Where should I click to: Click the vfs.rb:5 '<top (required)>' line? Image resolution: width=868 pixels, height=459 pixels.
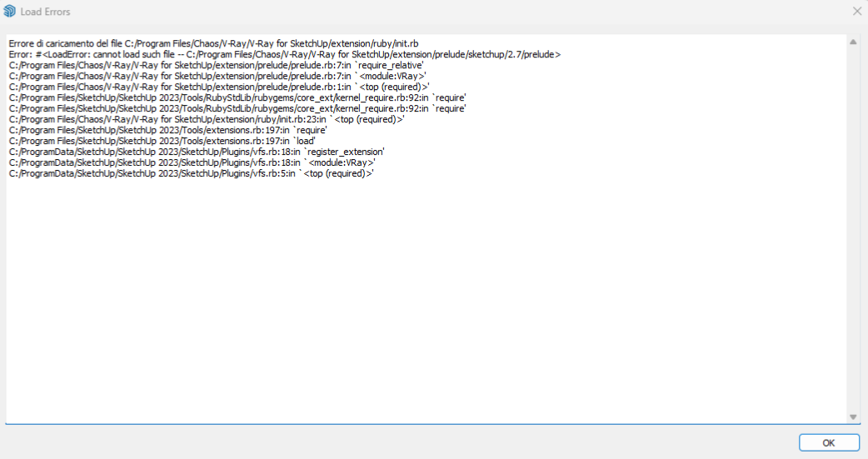click(192, 173)
